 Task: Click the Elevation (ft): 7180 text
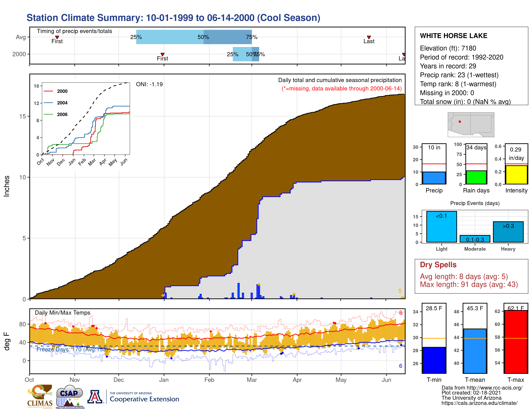tap(448, 48)
